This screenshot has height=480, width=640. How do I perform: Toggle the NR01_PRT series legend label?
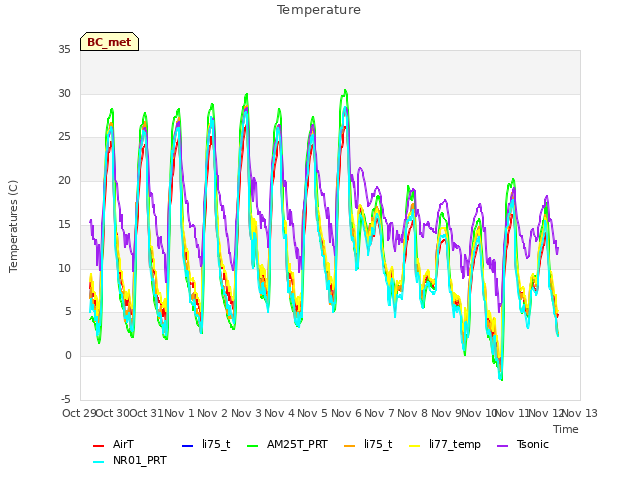[140, 461]
